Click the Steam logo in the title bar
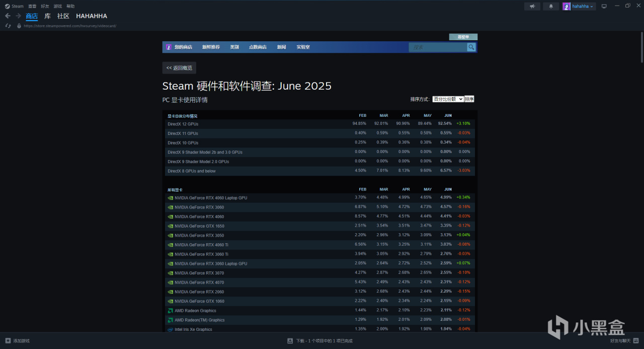Viewport: 644px width, 349px height. click(x=8, y=6)
